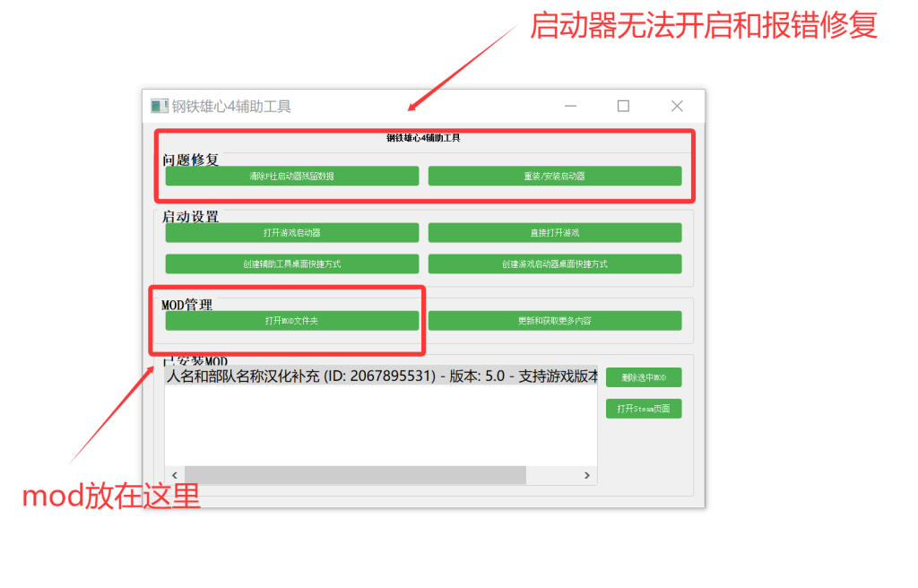
Task: Open the MOD folder with 打开MOD文件夹
Action: click(x=291, y=321)
